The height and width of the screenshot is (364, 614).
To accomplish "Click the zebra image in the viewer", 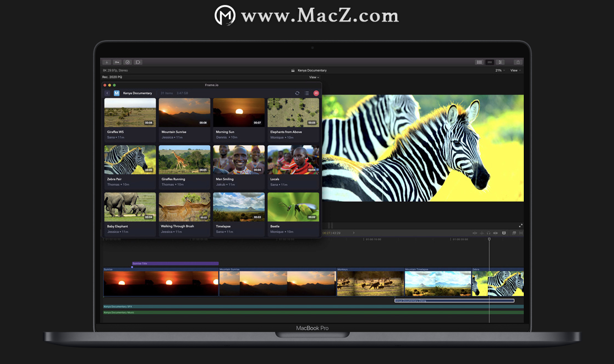I will (x=423, y=148).
